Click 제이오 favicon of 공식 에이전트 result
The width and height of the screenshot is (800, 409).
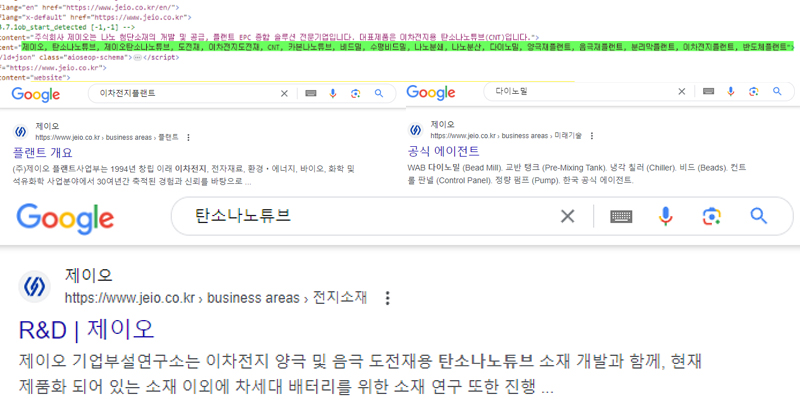pyautogui.click(x=416, y=130)
